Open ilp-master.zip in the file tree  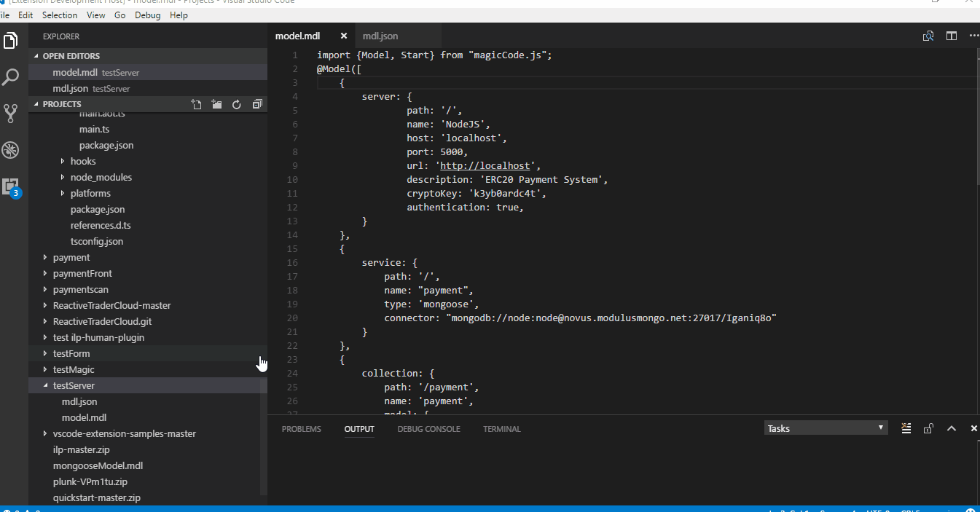(x=148, y=449)
